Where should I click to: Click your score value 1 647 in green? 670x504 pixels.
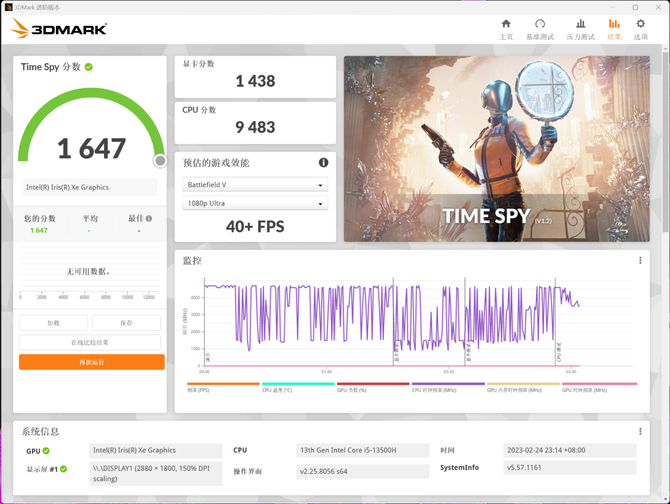pyautogui.click(x=39, y=231)
